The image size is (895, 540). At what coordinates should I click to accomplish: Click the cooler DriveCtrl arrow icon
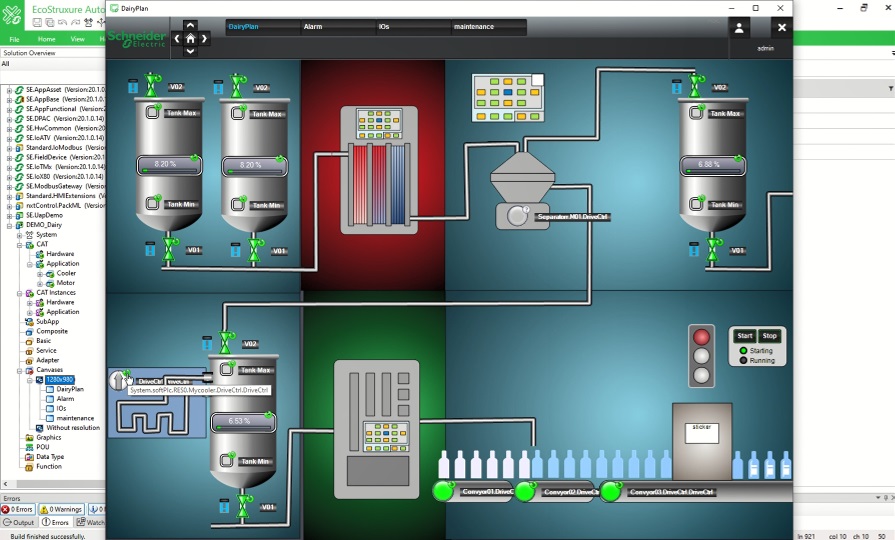click(119, 381)
